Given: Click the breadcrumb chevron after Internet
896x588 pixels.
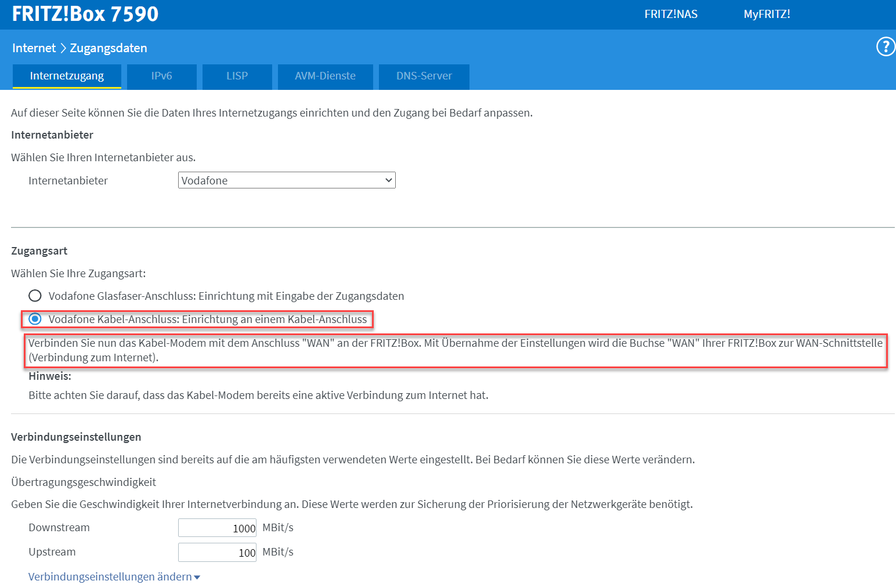Looking at the screenshot, I should tap(63, 48).
